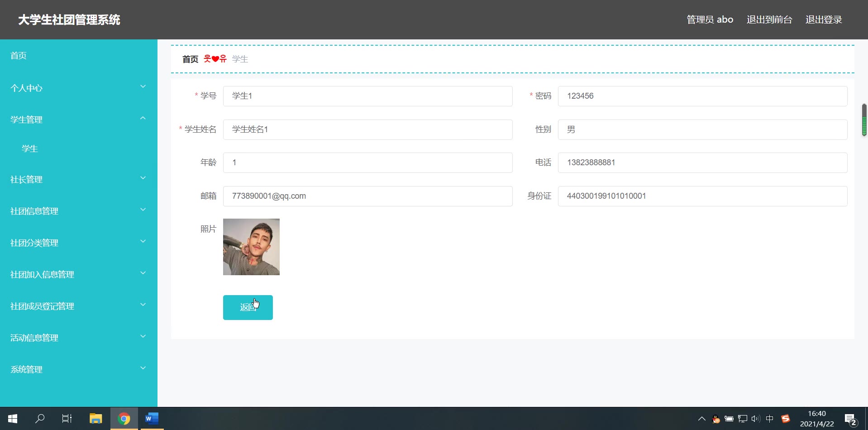Click 退出到前台 in the header

click(x=769, y=19)
